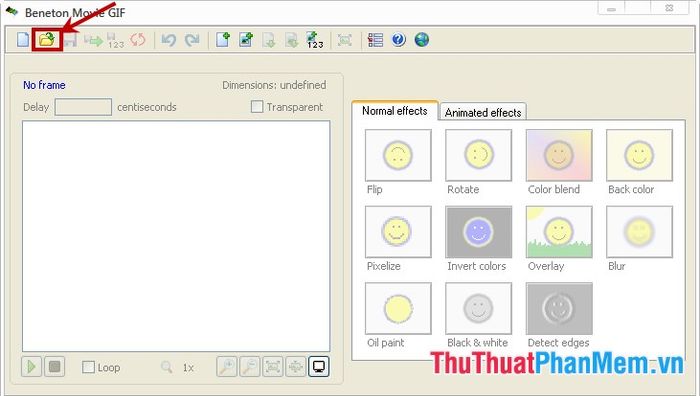Click the New blank GIF icon
Screen dimensions: 700x396
point(23,40)
